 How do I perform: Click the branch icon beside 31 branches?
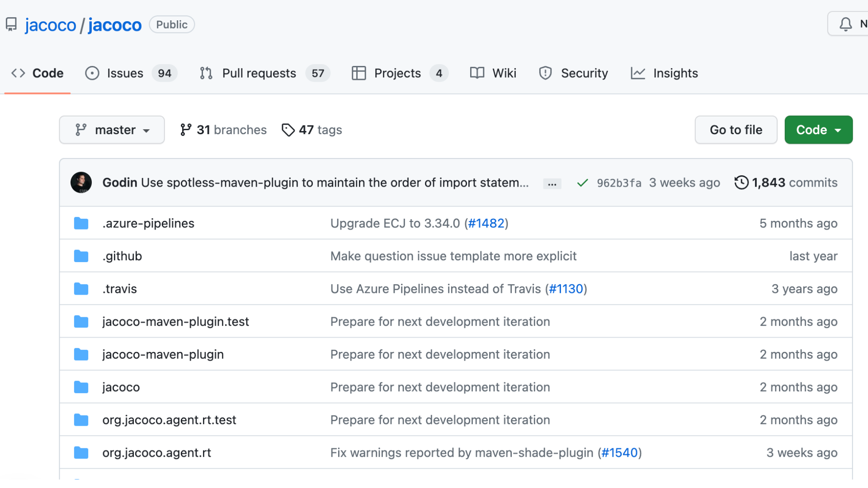(185, 130)
